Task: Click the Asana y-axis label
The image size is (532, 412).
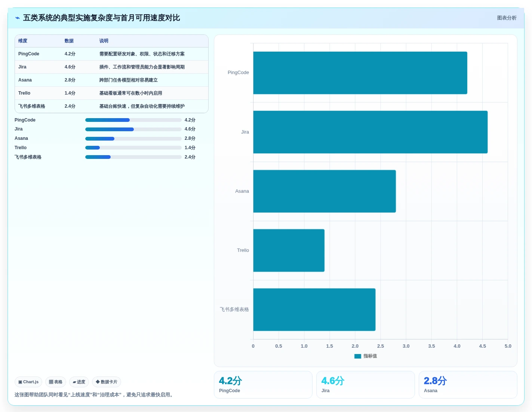Action: 242,191
